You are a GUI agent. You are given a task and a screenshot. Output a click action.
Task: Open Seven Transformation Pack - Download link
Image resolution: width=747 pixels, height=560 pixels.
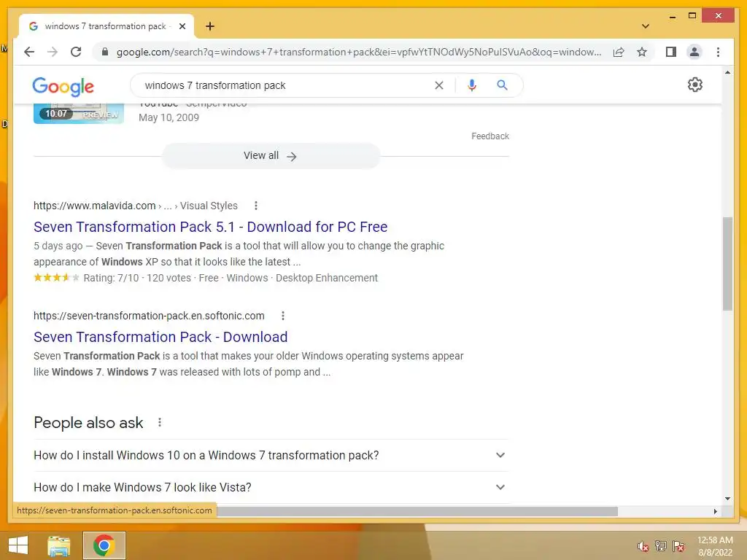point(160,337)
